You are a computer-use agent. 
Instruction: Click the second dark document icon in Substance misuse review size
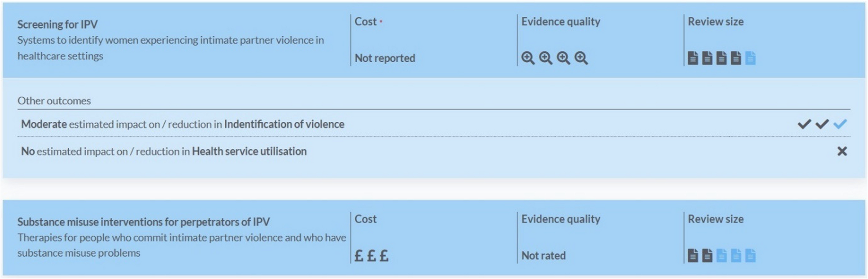[707, 256]
